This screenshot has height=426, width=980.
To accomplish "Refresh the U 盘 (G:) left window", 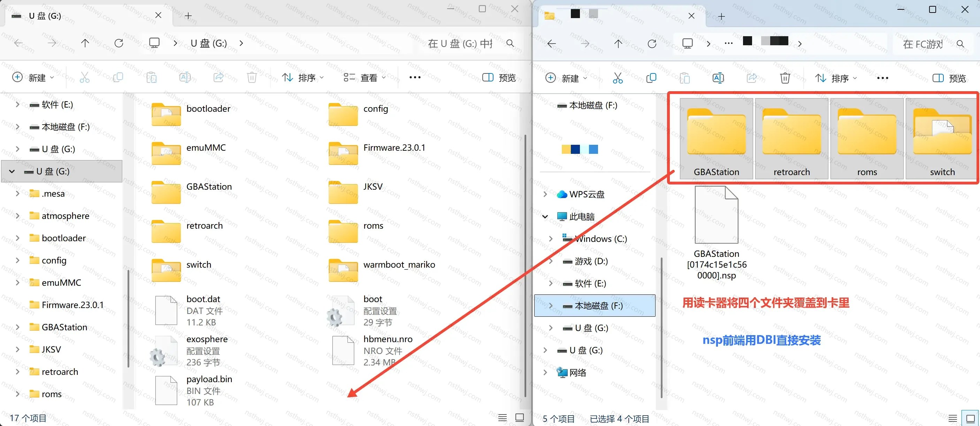I will [119, 43].
